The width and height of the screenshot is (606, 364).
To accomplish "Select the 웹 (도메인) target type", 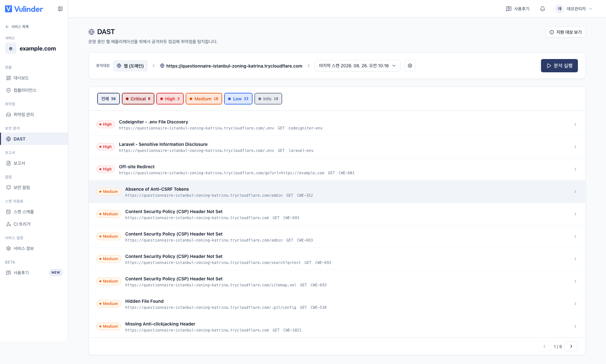I will click(130, 66).
